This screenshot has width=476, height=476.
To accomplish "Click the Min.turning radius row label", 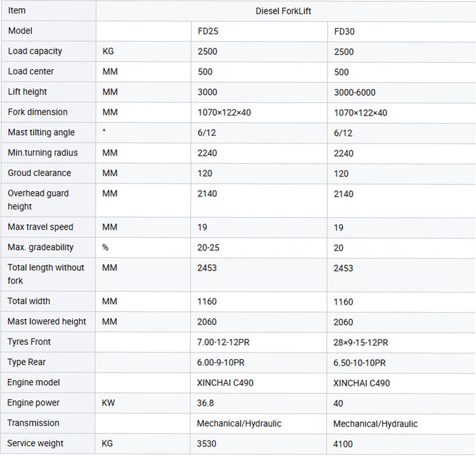I will (43, 153).
